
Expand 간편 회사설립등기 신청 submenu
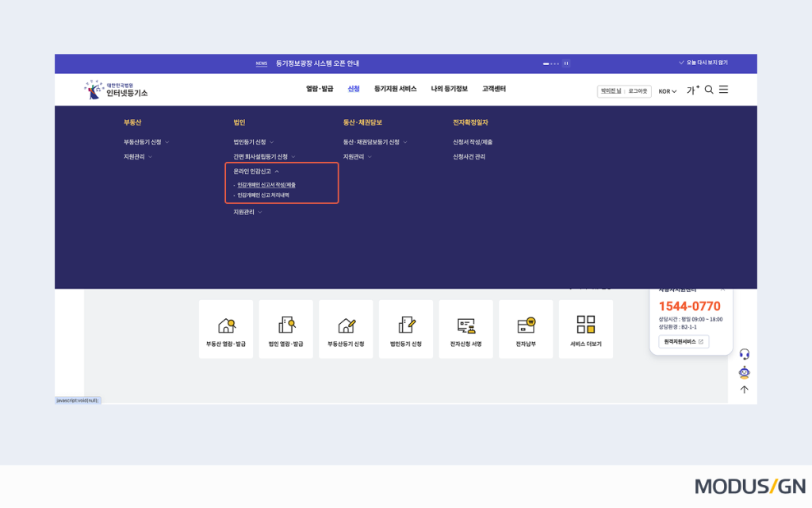pos(264,157)
